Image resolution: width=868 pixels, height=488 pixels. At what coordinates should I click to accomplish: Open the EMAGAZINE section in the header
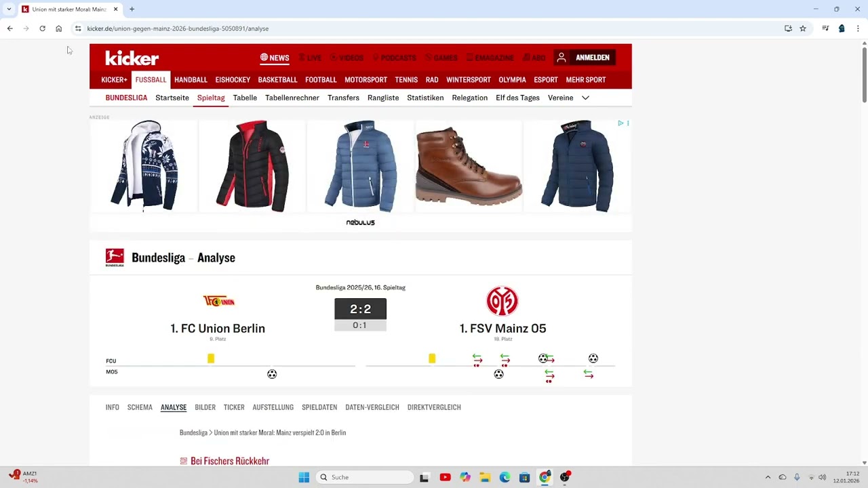(490, 58)
